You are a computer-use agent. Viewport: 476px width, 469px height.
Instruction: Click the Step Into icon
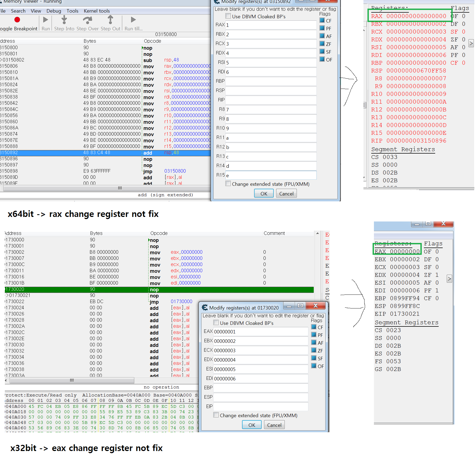pyautogui.click(x=64, y=19)
